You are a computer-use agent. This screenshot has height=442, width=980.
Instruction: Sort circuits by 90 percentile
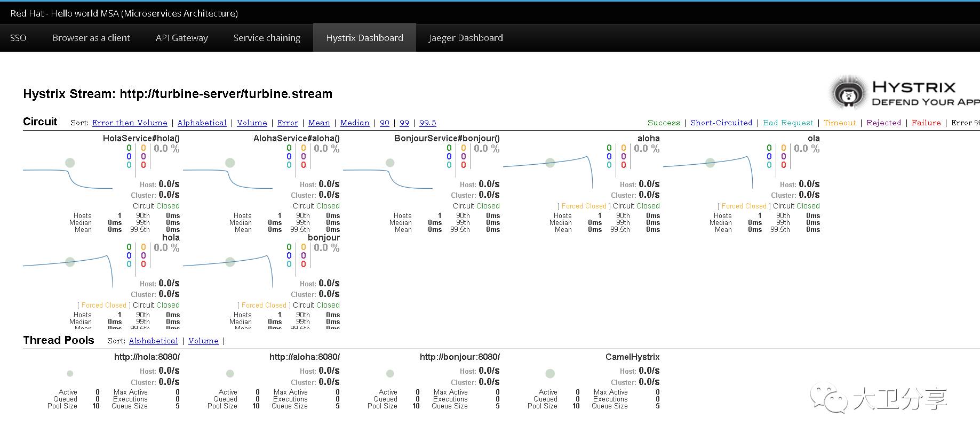click(x=385, y=123)
